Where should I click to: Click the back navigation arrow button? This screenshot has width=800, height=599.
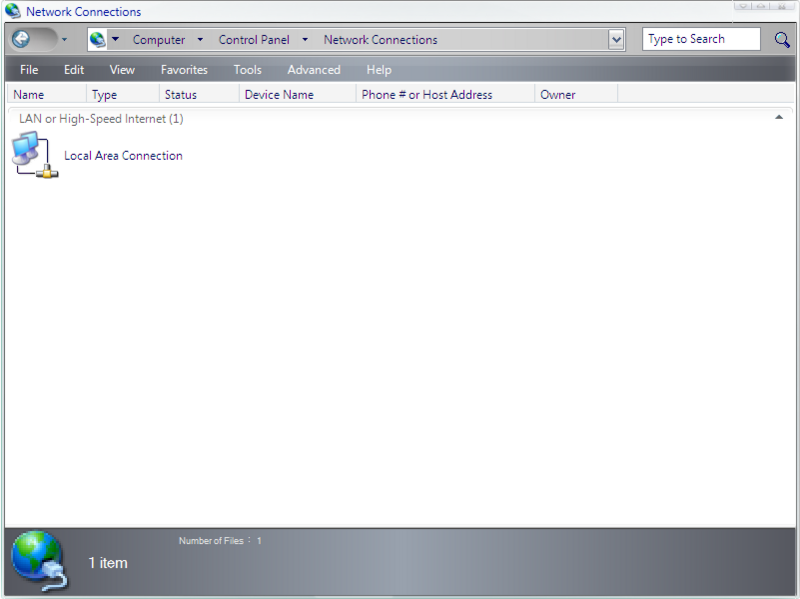[21, 39]
